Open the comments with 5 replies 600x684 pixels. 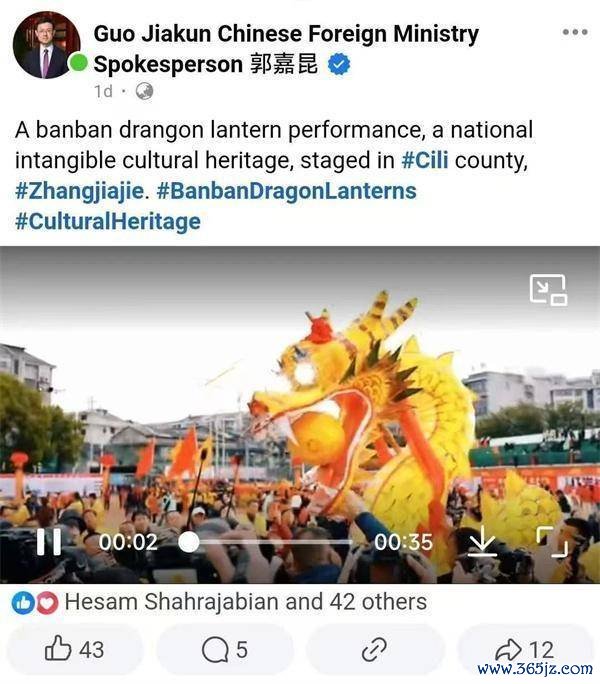tap(225, 649)
